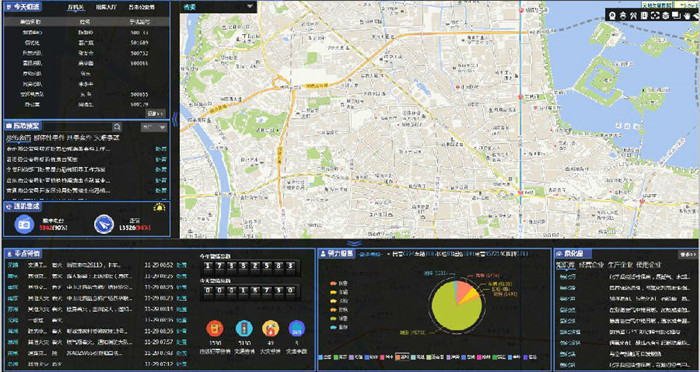Select duty roster row with number 500055

click(x=87, y=63)
